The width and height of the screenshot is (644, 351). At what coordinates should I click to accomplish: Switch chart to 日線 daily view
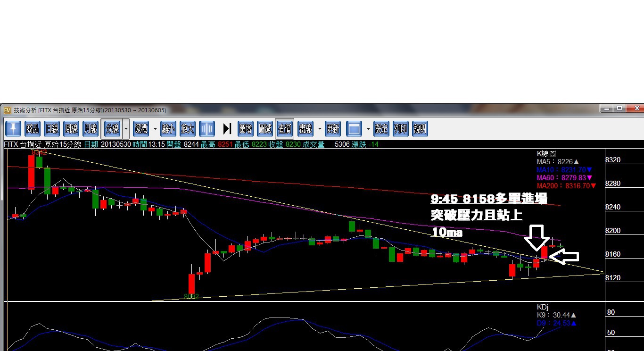click(x=52, y=128)
